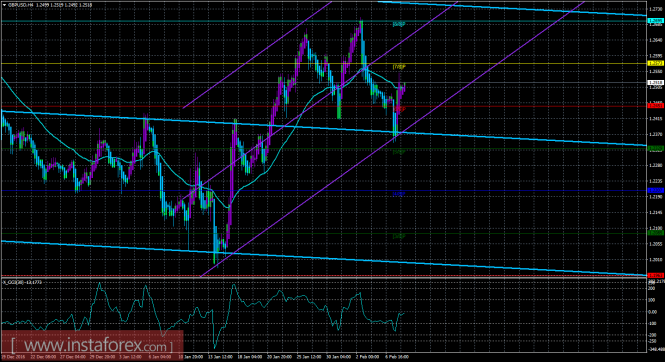Click the yellow [7/8]P level text on chart
Image resolution: width=665 pixels, height=362 pixels.
coord(399,67)
